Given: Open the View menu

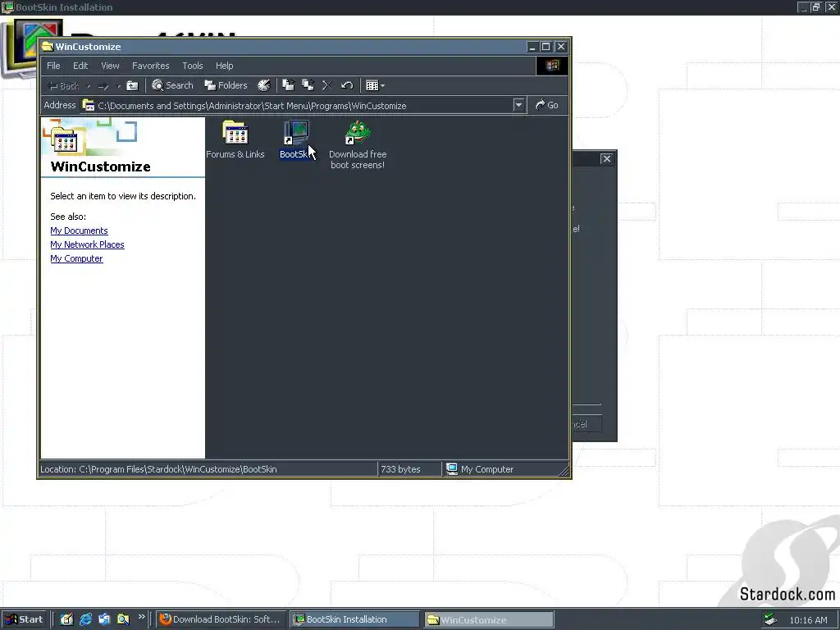Looking at the screenshot, I should (111, 66).
